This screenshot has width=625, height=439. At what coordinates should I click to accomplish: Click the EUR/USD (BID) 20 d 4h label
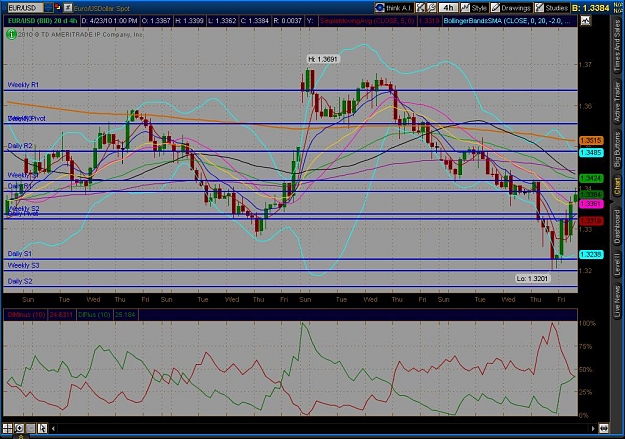tap(42, 21)
